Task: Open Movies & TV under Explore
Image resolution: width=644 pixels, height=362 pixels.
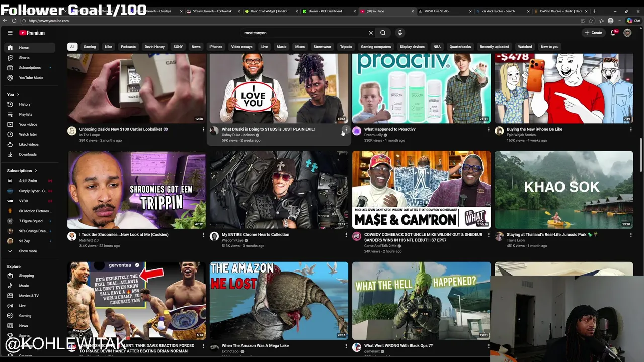Action: [30, 296]
